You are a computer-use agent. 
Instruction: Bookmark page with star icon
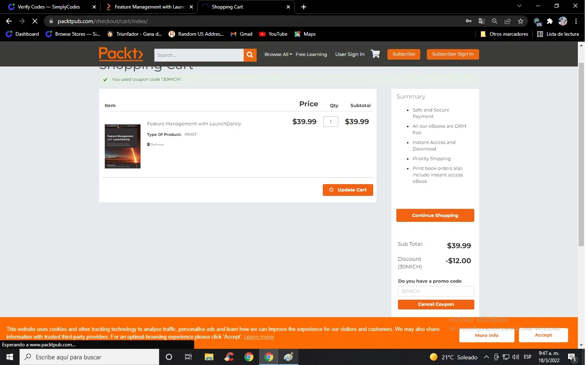521,21
